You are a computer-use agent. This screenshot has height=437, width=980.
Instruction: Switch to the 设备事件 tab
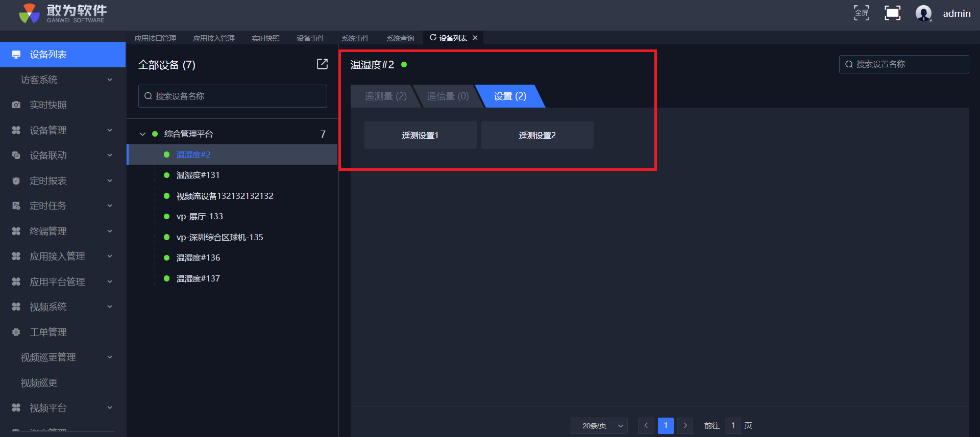coord(310,38)
